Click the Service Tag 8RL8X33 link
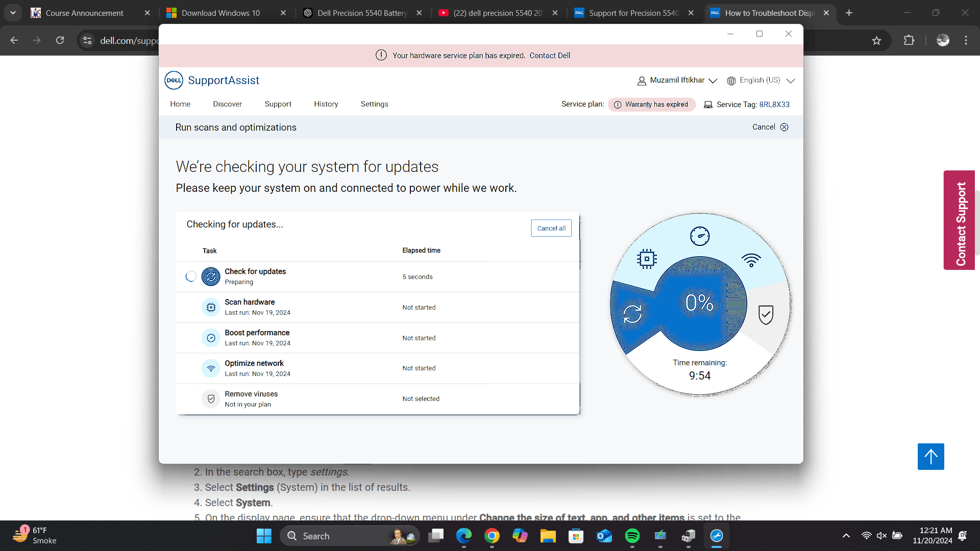Image resolution: width=980 pixels, height=551 pixels. point(774,105)
